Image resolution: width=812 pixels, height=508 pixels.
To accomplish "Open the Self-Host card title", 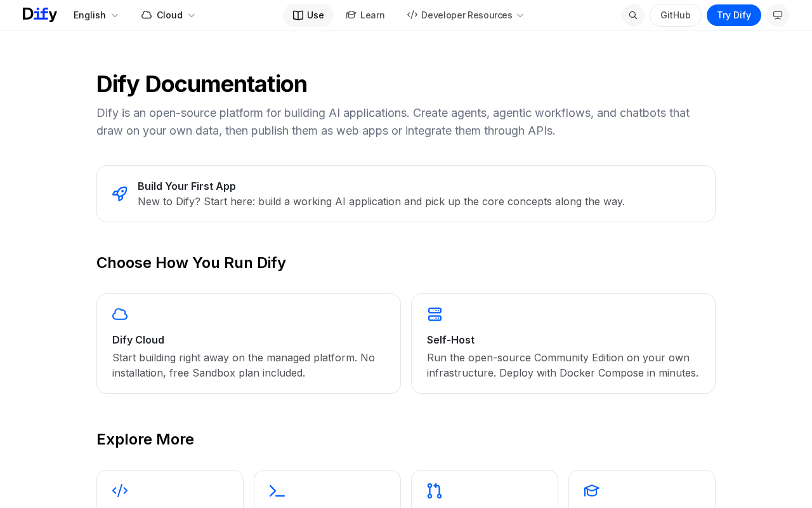I will pyautogui.click(x=450, y=340).
